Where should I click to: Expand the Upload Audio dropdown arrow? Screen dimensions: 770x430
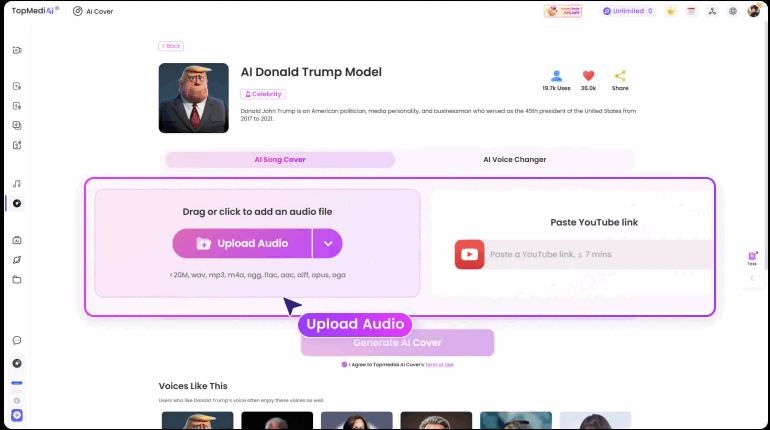328,243
